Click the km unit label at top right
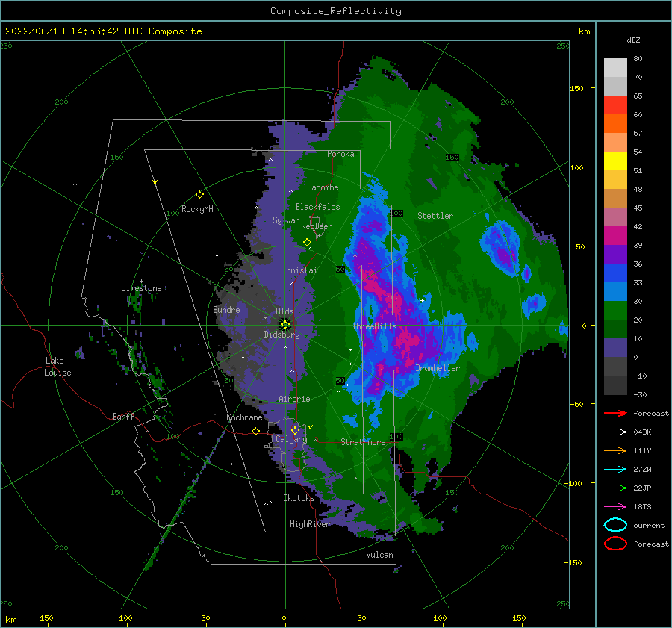Image resolution: width=672 pixels, height=628 pixels. (584, 31)
